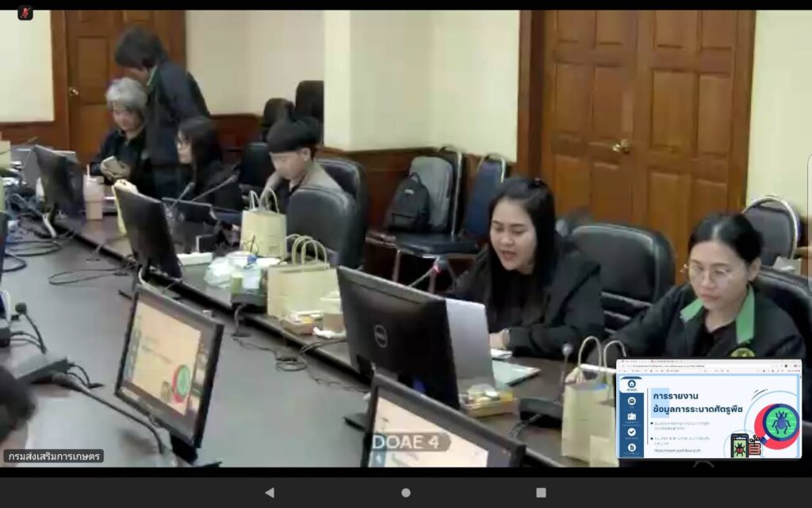Tap the Android home circle button
The width and height of the screenshot is (812, 508).
click(406, 492)
